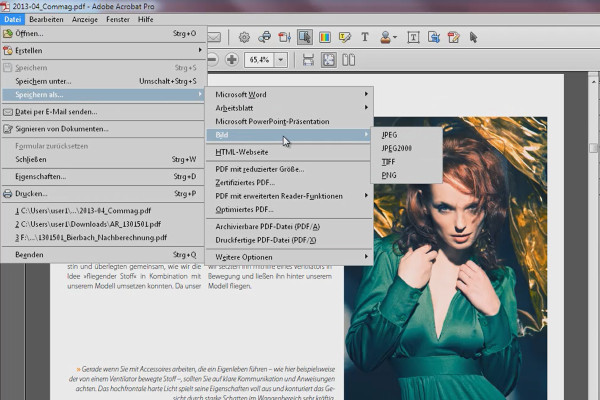The width and height of the screenshot is (600, 400).
Task: Click the color bars highlight icon
Action: (x=325, y=38)
